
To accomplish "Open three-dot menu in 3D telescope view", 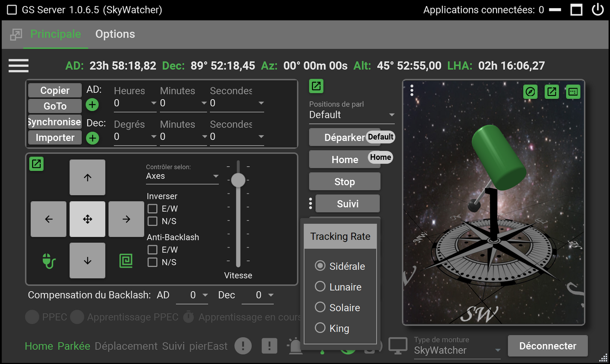I will [412, 90].
